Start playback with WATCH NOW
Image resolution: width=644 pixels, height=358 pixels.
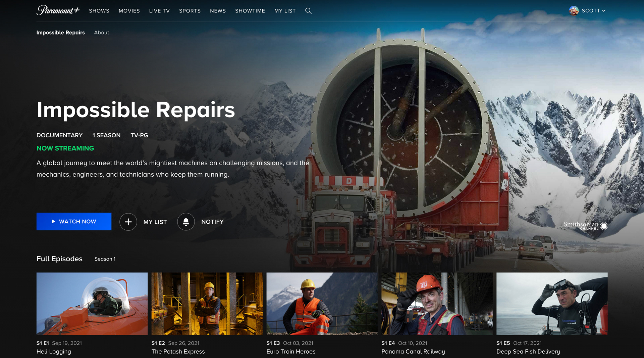pyautogui.click(x=74, y=221)
